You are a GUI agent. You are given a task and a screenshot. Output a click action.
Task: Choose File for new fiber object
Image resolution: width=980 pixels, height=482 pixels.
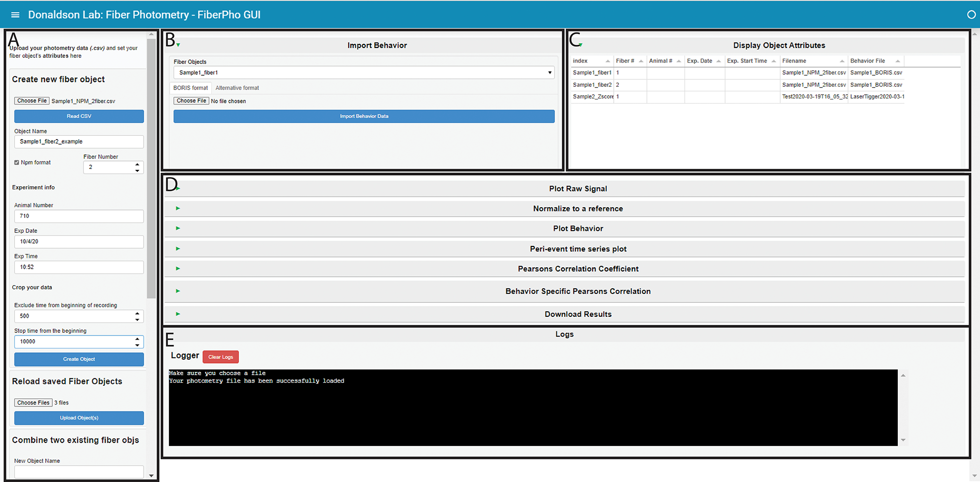point(32,101)
